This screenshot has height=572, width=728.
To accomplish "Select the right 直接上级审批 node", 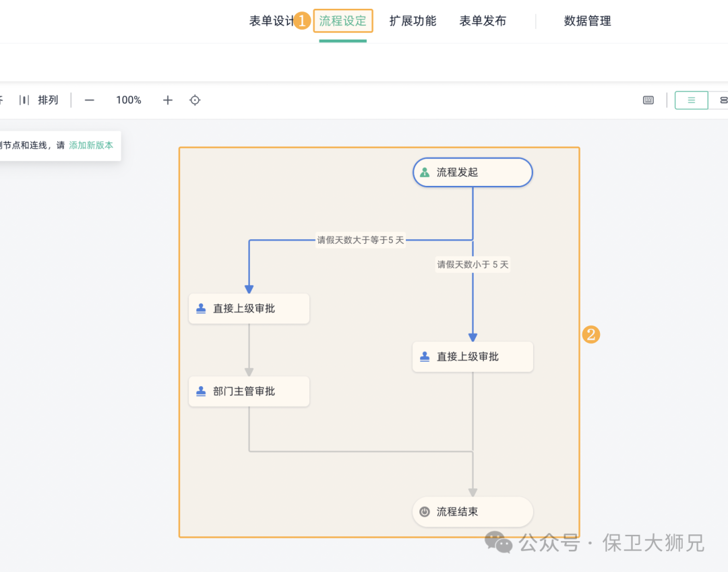I will click(473, 357).
